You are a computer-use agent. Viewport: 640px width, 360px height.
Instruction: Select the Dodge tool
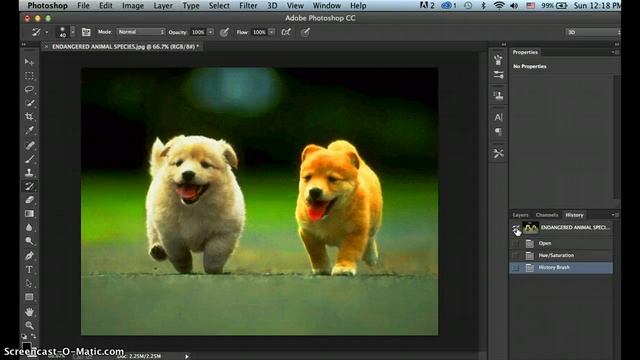coord(29,241)
